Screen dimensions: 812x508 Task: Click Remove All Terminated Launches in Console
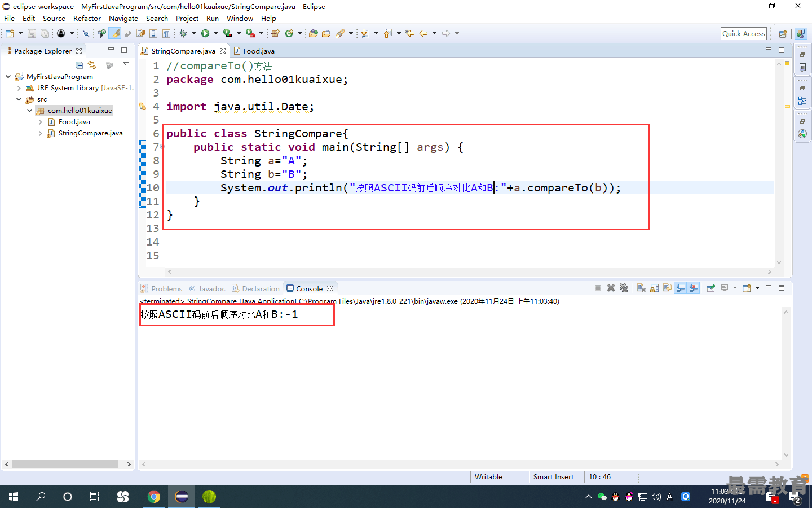[x=624, y=288]
